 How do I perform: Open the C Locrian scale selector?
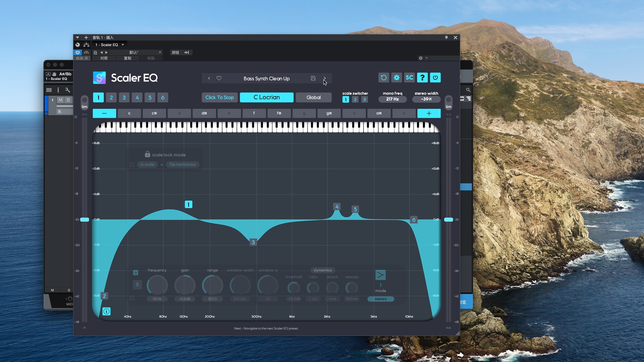click(x=267, y=97)
